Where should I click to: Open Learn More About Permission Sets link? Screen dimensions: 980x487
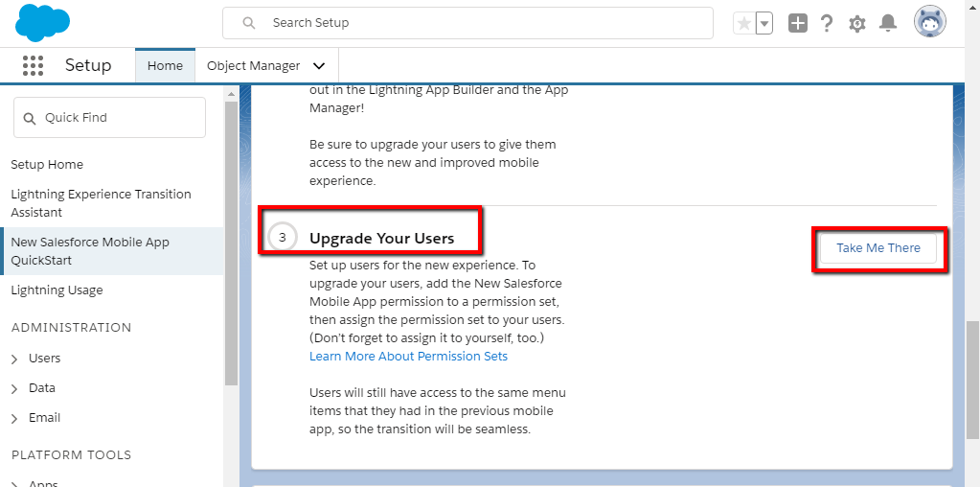point(408,357)
